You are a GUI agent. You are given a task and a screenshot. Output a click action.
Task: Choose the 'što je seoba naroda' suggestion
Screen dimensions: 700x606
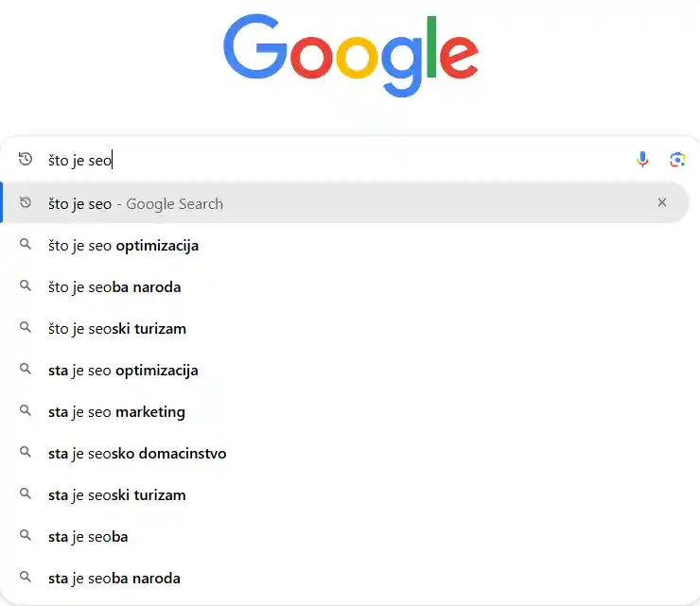[x=114, y=287]
